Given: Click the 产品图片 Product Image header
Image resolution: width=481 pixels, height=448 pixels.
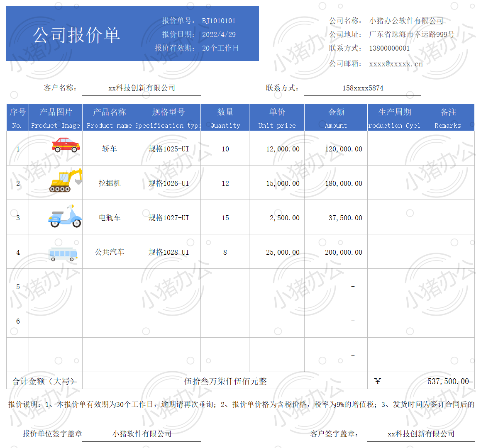Looking at the screenshot, I should (x=56, y=118).
